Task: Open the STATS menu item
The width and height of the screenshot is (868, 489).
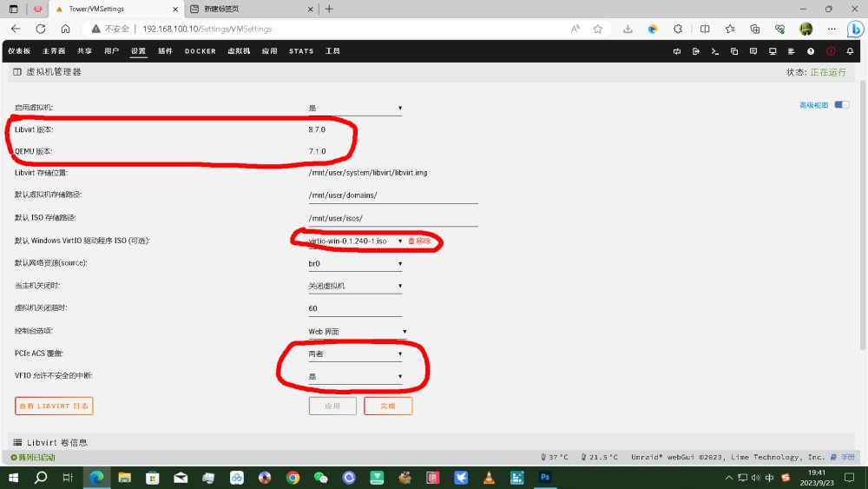Action: (x=301, y=51)
